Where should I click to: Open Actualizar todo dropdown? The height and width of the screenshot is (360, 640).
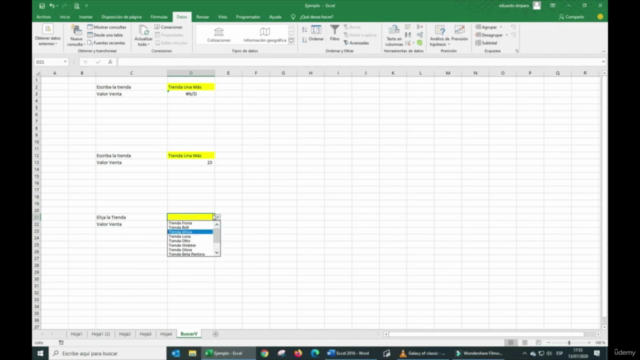(x=143, y=36)
